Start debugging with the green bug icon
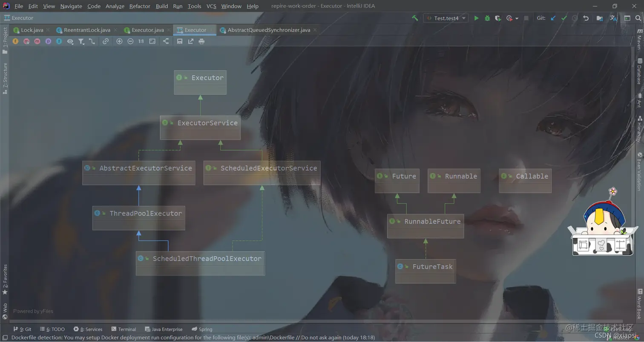 click(487, 18)
